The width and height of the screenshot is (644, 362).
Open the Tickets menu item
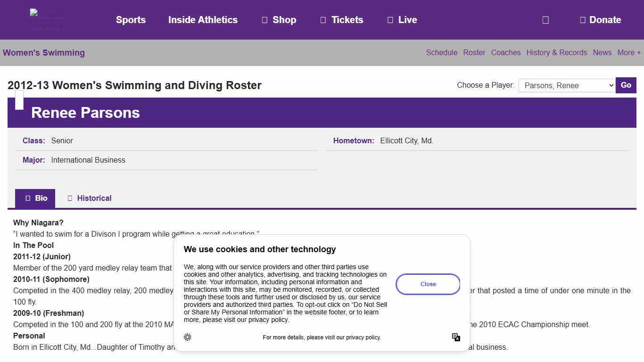pos(342,20)
